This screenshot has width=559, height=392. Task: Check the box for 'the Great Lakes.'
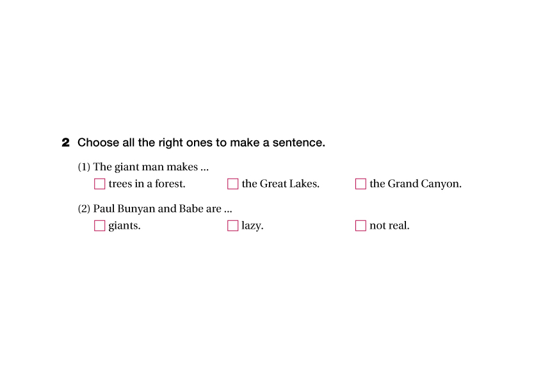(232, 184)
